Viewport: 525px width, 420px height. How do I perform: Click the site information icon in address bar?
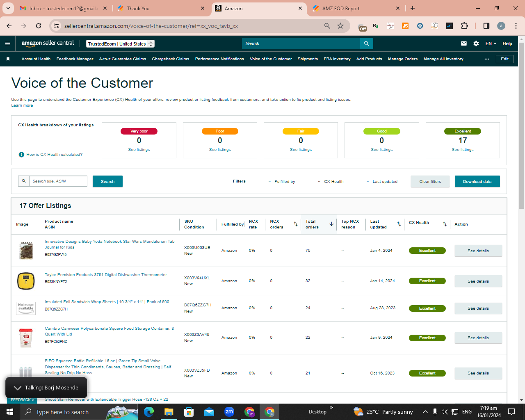point(56,26)
